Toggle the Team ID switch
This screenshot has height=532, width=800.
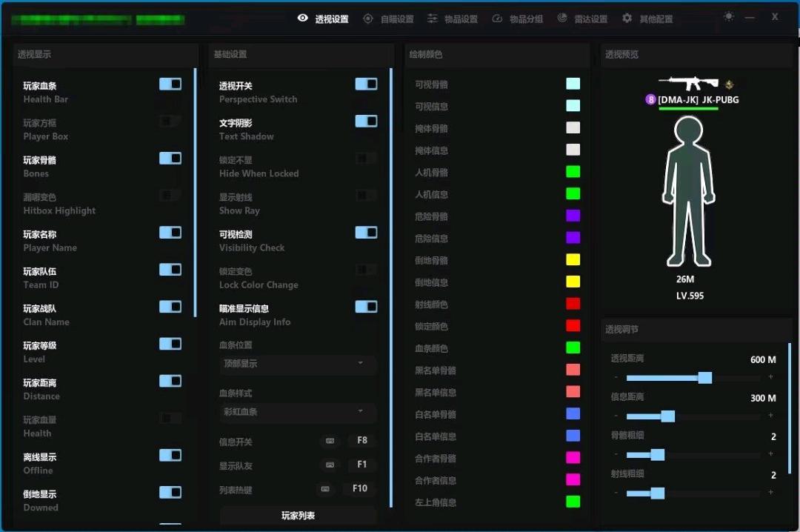[x=170, y=270]
